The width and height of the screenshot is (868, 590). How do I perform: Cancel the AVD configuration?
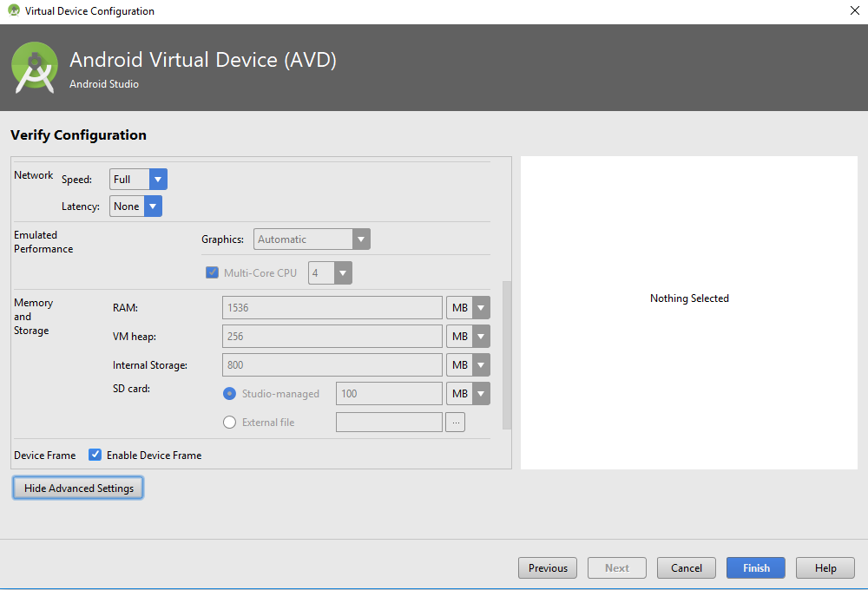(x=687, y=567)
